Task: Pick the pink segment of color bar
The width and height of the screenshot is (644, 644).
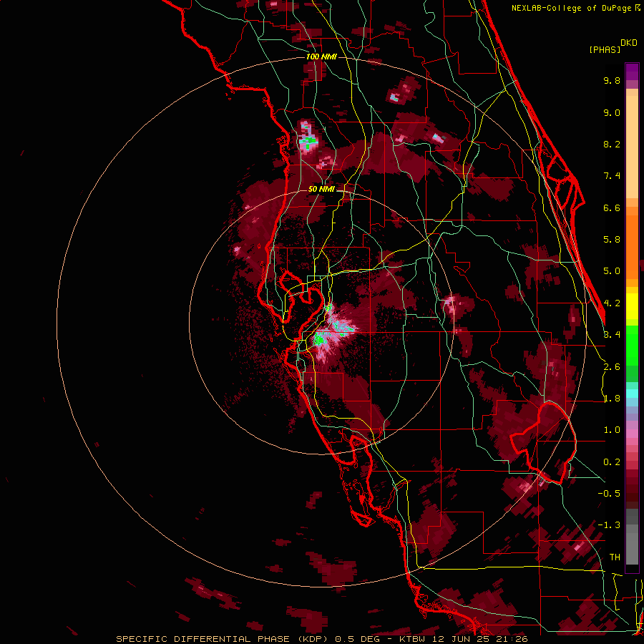Action: click(632, 434)
